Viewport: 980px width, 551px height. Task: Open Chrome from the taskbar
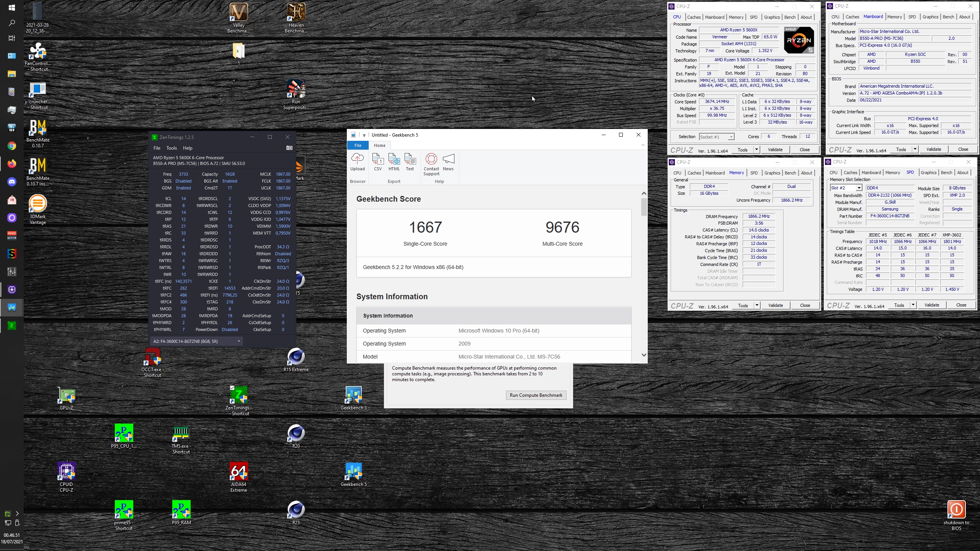(12, 146)
